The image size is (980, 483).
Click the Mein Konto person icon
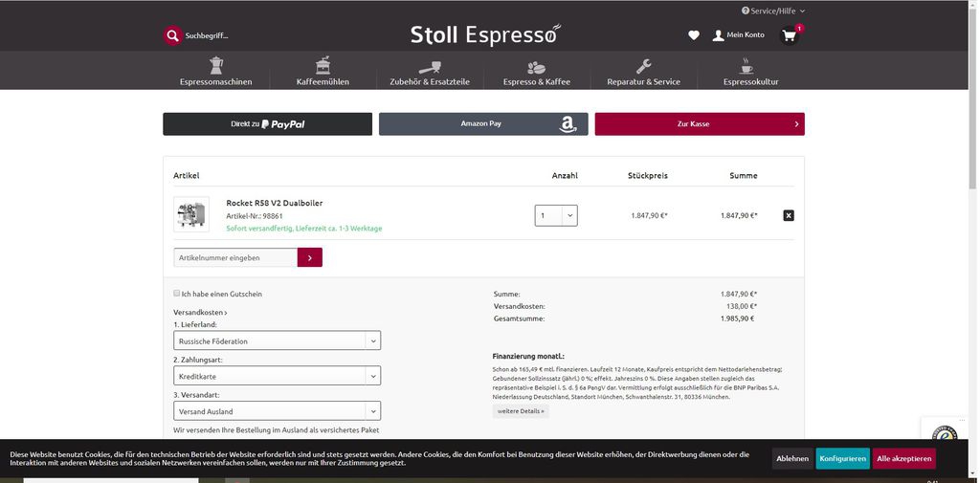click(x=719, y=35)
